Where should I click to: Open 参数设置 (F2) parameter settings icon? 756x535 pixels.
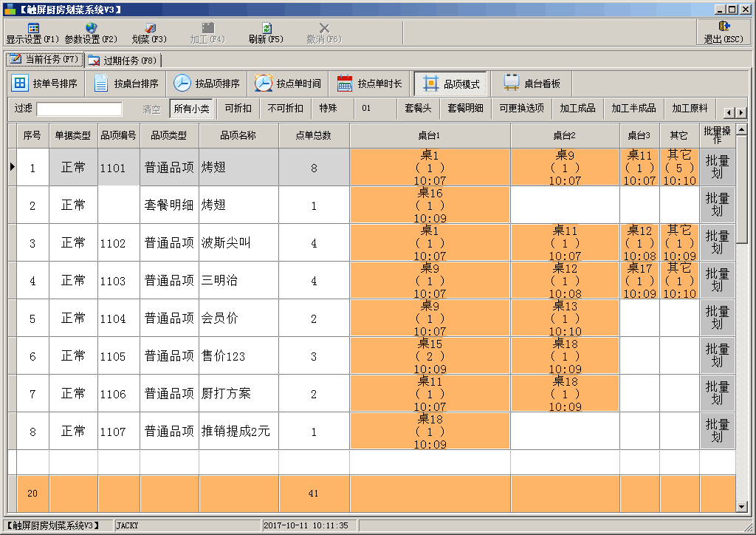(x=91, y=28)
